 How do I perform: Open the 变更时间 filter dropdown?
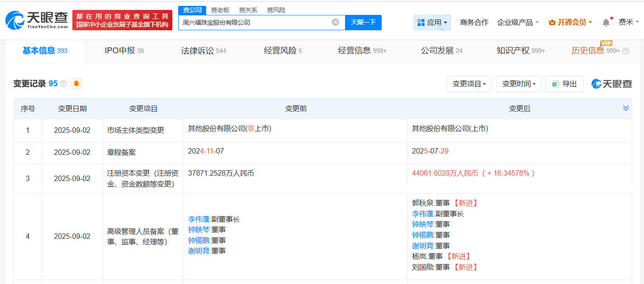(519, 84)
